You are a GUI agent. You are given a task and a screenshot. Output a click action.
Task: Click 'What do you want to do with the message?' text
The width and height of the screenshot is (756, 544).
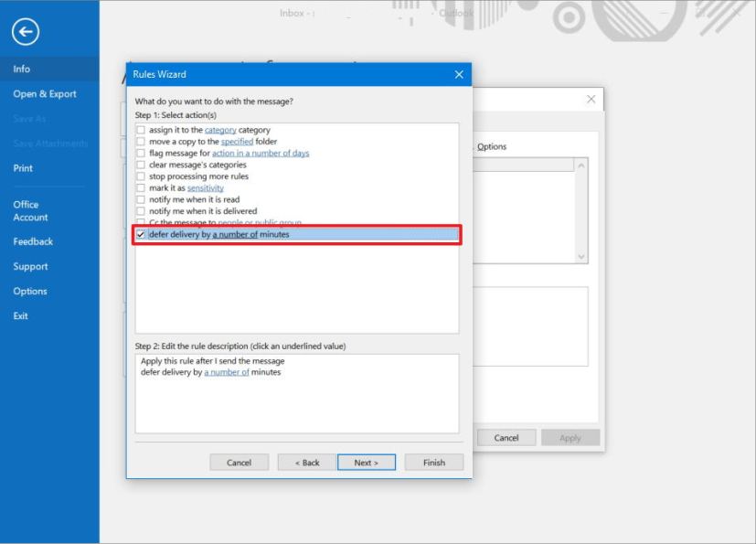pyautogui.click(x=214, y=101)
